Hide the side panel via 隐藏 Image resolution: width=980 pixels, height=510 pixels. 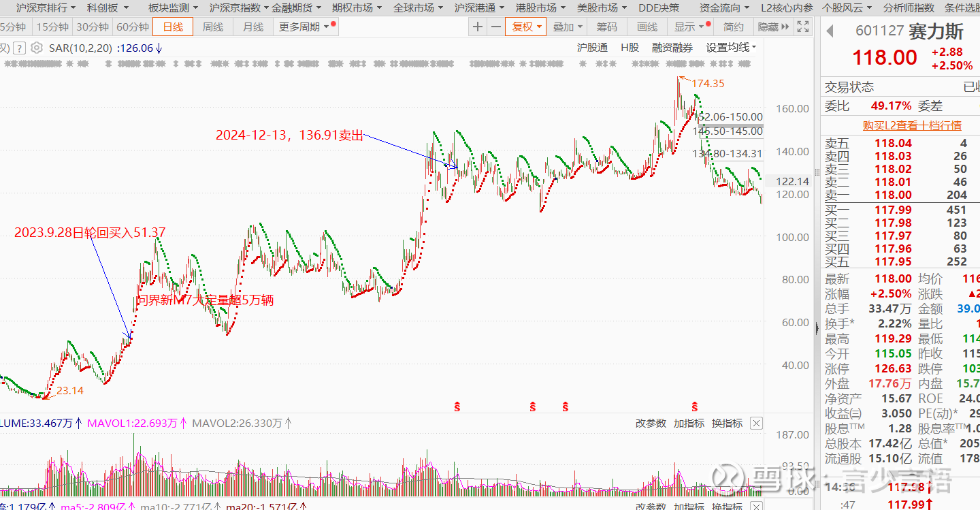[x=773, y=27]
